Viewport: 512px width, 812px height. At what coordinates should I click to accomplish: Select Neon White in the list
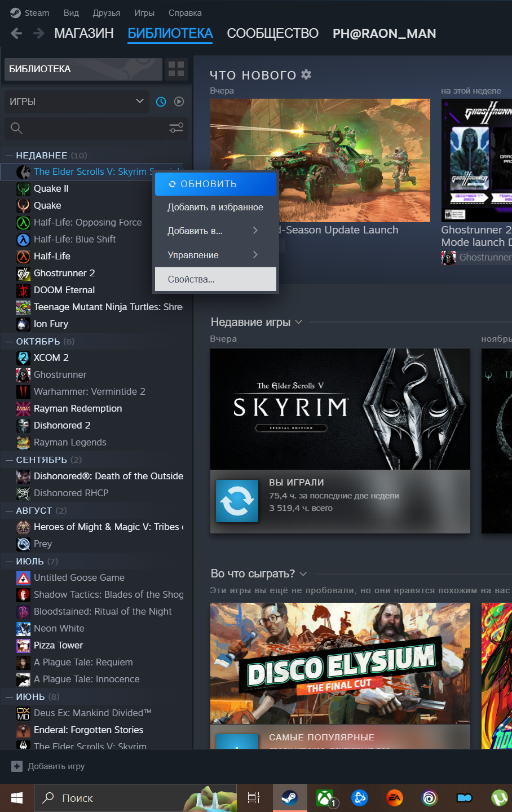click(59, 628)
